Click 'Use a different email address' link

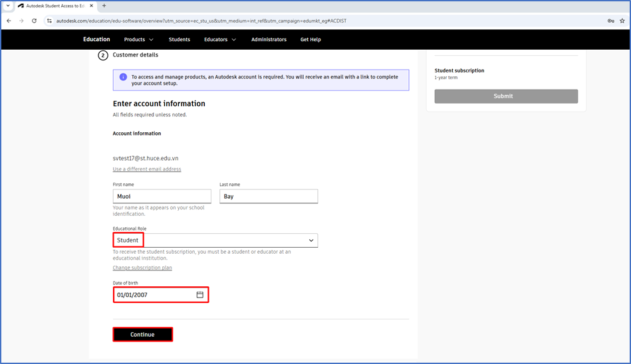point(147,169)
